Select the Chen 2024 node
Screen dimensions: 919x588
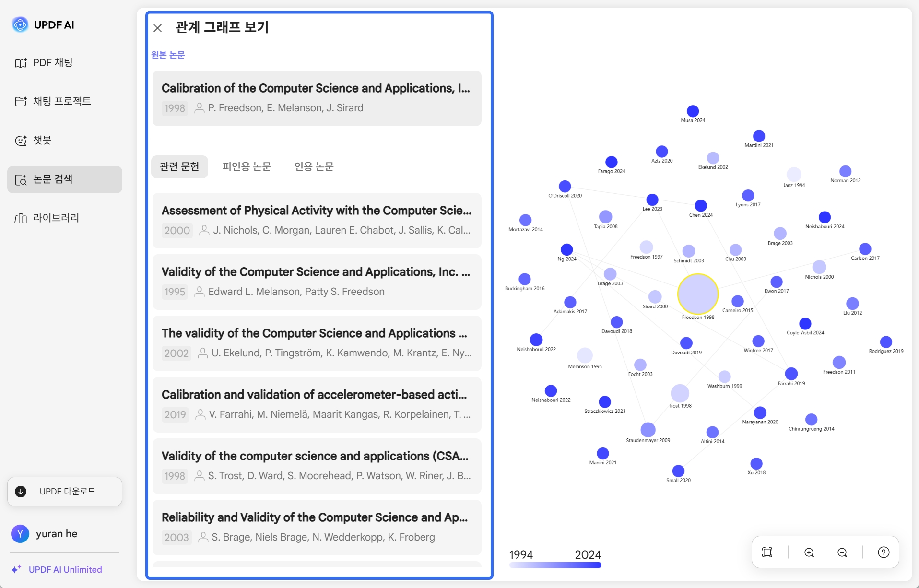[701, 206]
